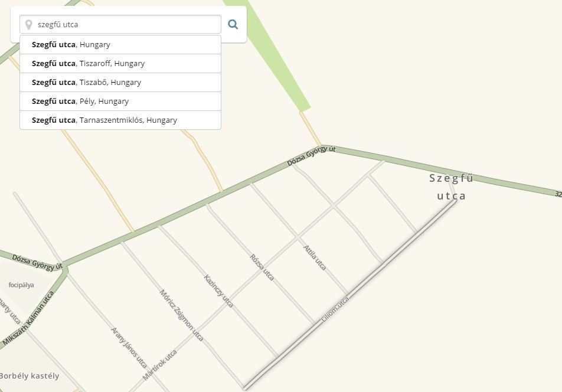Viewport: 562px width, 392px height.
Task: Click the location pin icon in search box
Action: click(x=29, y=25)
